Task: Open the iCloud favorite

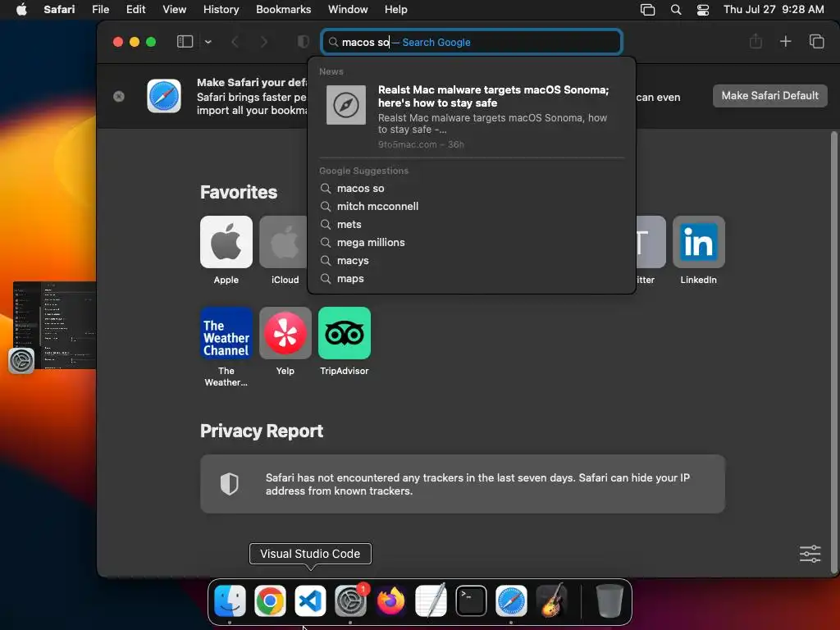Action: coord(283,242)
